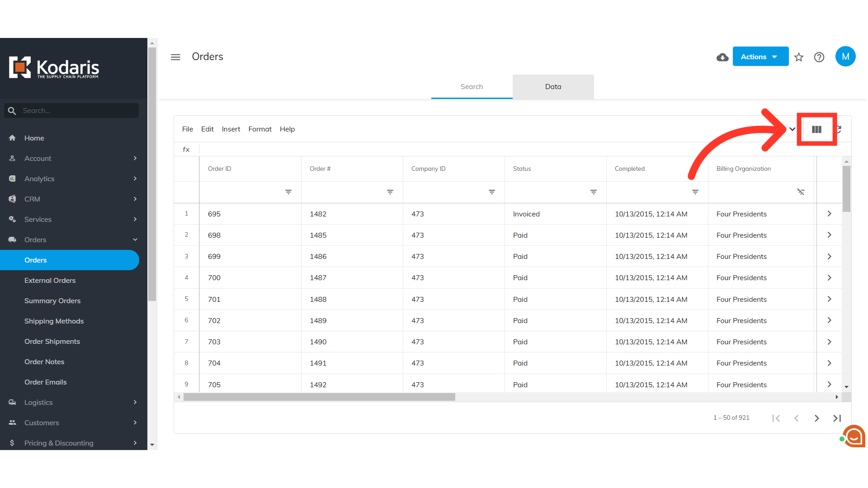Go to the next results page

tap(816, 418)
